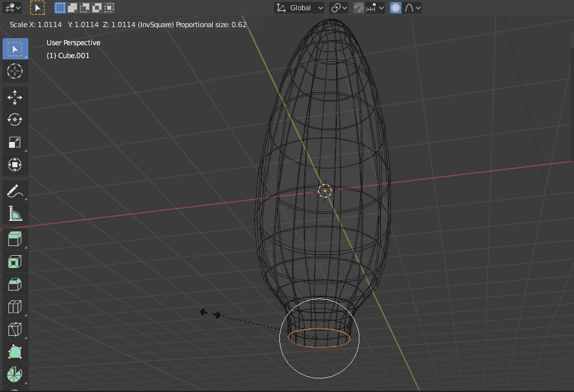Switch to the Scale tool
The width and height of the screenshot is (574, 392).
click(15, 142)
